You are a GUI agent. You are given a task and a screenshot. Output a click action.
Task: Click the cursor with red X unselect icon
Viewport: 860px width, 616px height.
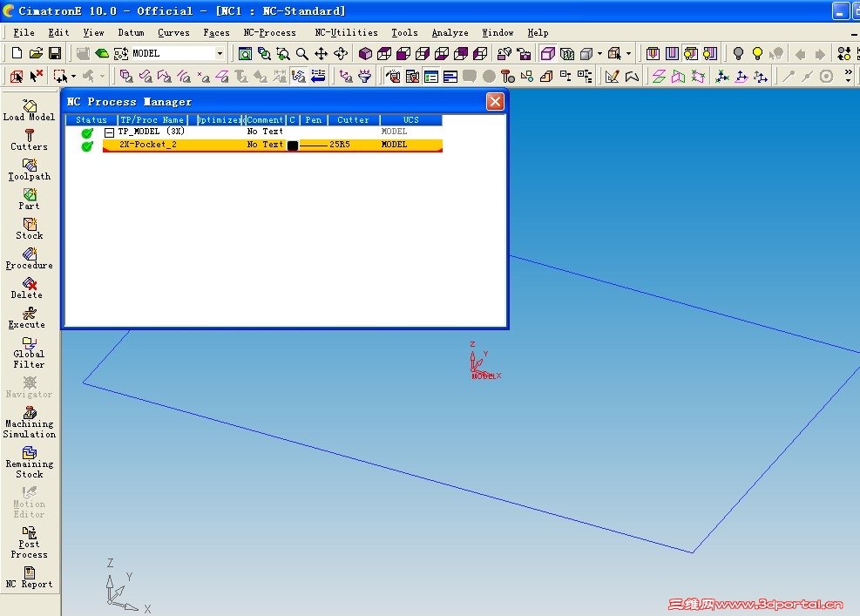(x=37, y=77)
